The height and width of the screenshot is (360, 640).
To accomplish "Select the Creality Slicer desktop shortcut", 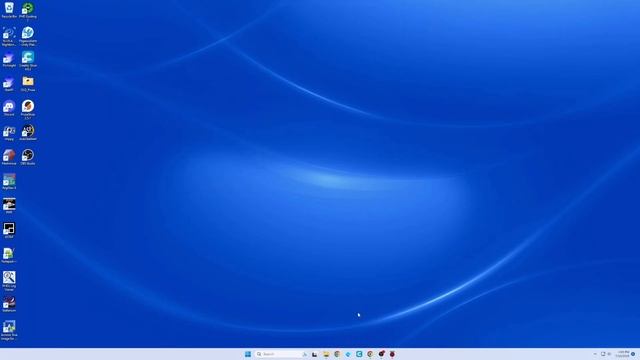I will pos(28,60).
